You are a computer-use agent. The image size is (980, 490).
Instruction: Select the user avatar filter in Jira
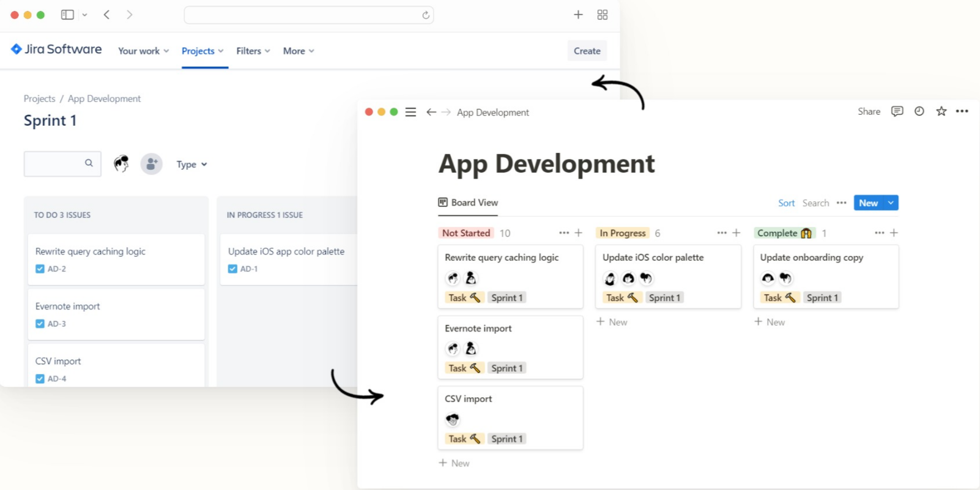(x=122, y=164)
